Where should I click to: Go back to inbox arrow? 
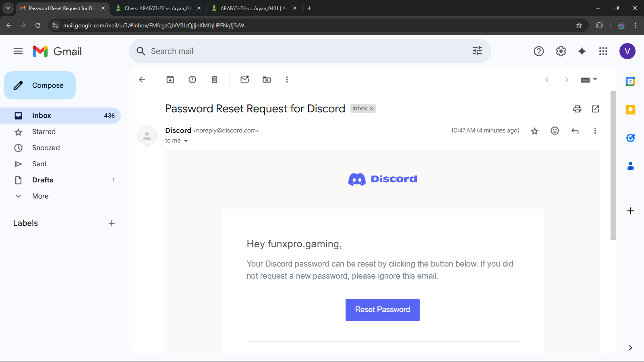tap(142, 80)
